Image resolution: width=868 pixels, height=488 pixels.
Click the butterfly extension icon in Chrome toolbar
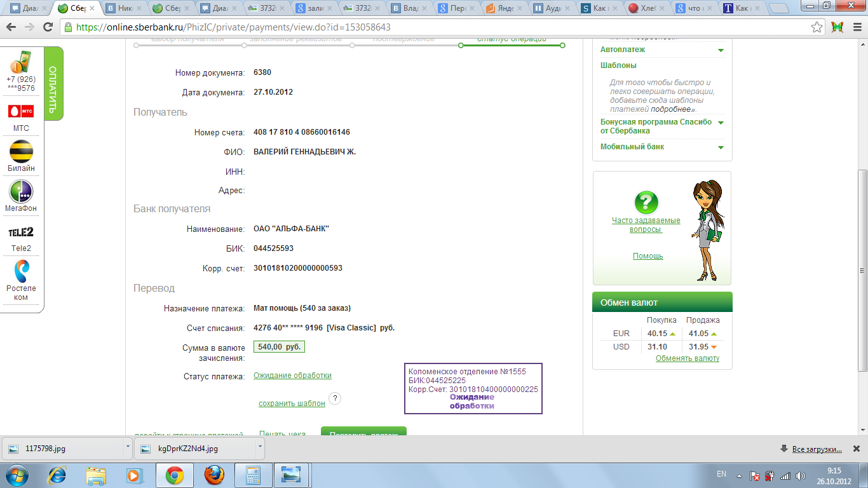point(837,27)
